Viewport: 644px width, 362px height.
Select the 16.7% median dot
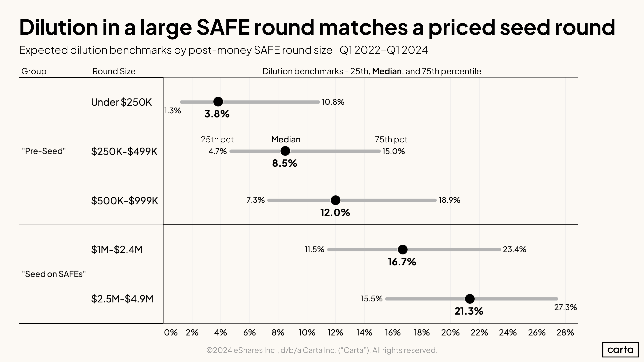click(402, 249)
